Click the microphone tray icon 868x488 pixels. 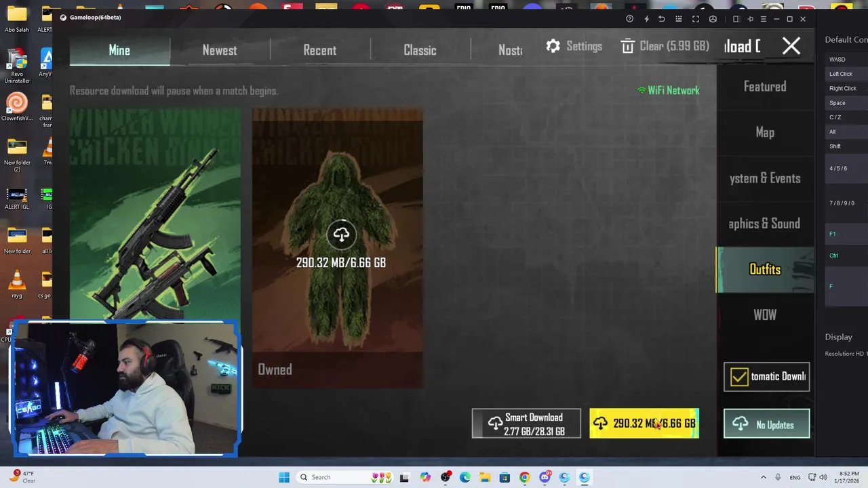[x=778, y=477]
